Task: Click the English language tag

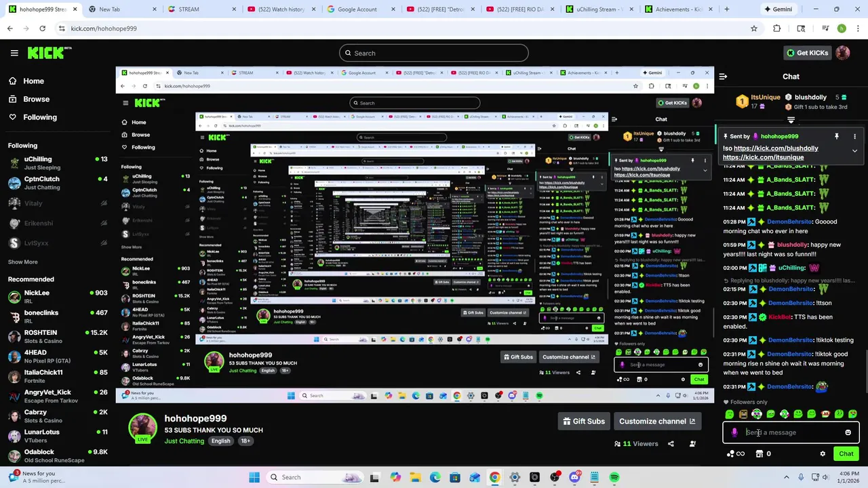Action: click(x=220, y=441)
